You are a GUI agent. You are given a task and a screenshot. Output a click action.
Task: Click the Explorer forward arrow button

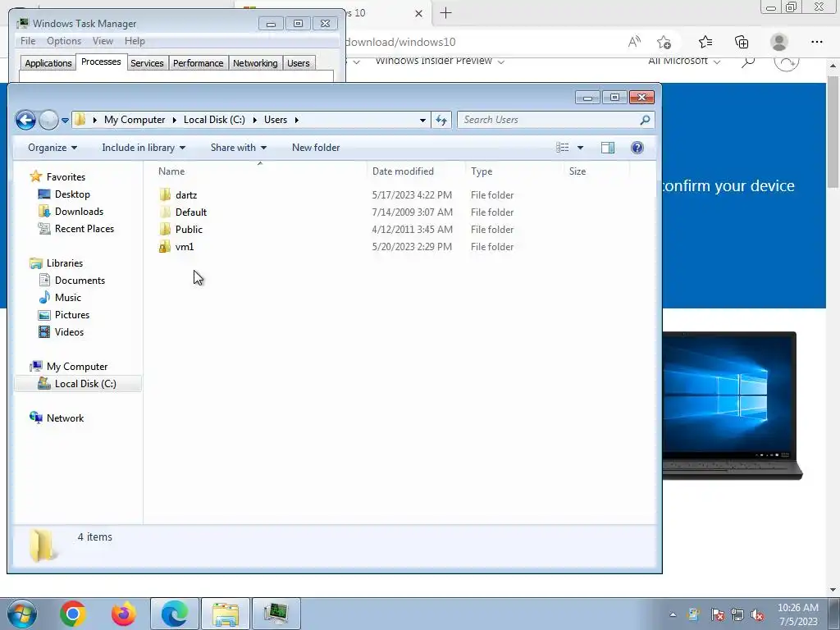click(x=48, y=120)
